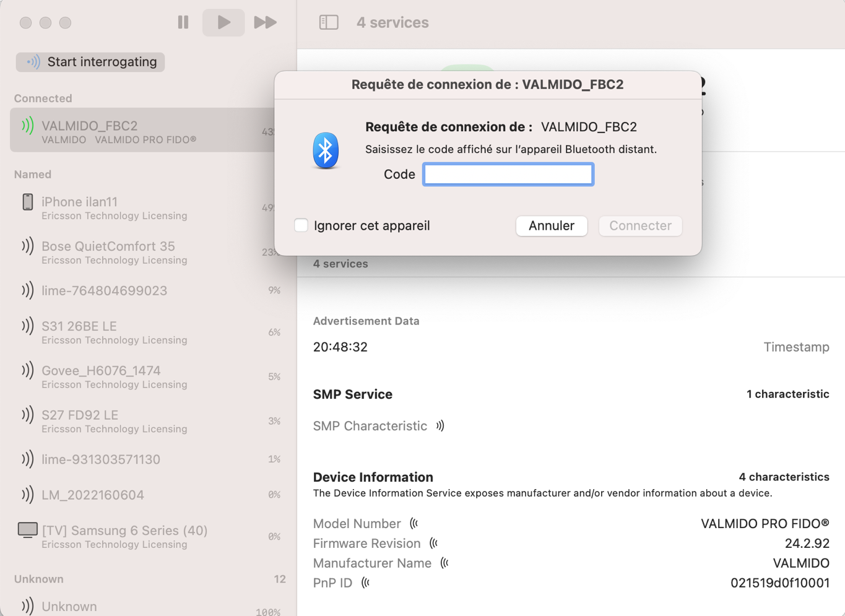Click the signal icon beside Model Number

pyautogui.click(x=414, y=524)
